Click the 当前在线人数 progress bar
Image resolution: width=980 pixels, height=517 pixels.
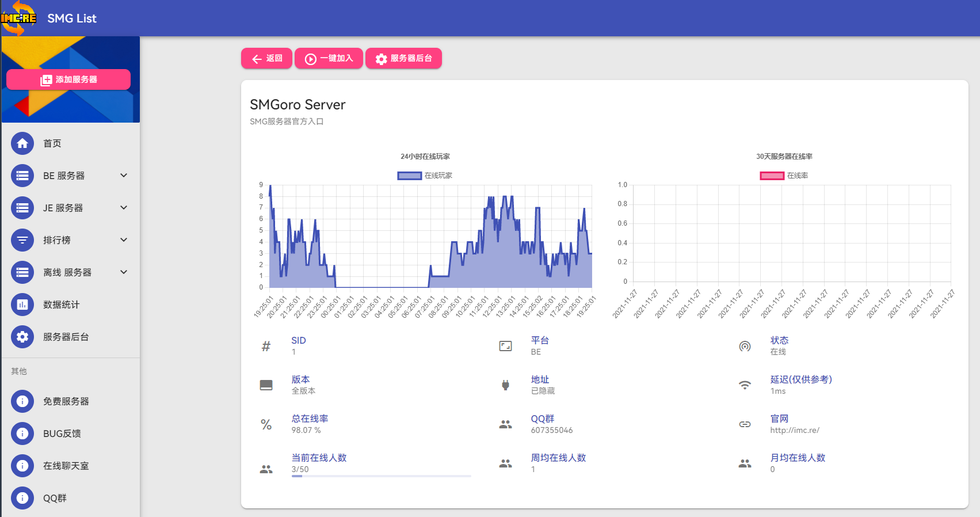[381, 476]
